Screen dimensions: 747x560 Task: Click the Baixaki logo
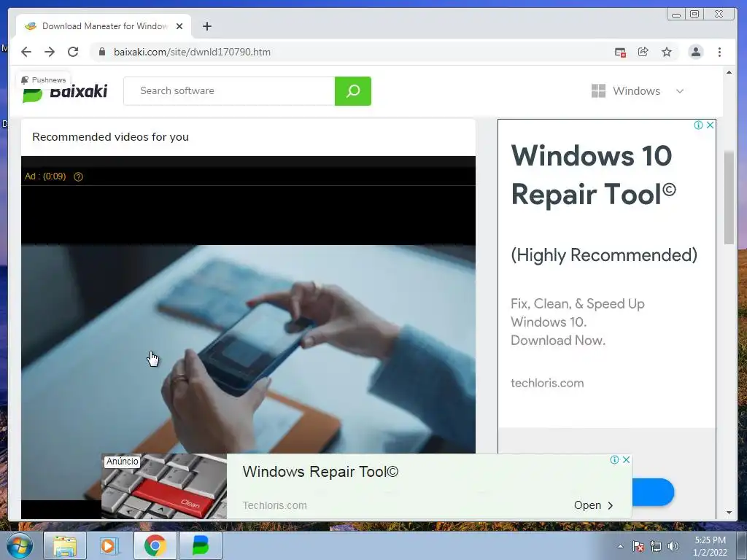(x=66, y=91)
